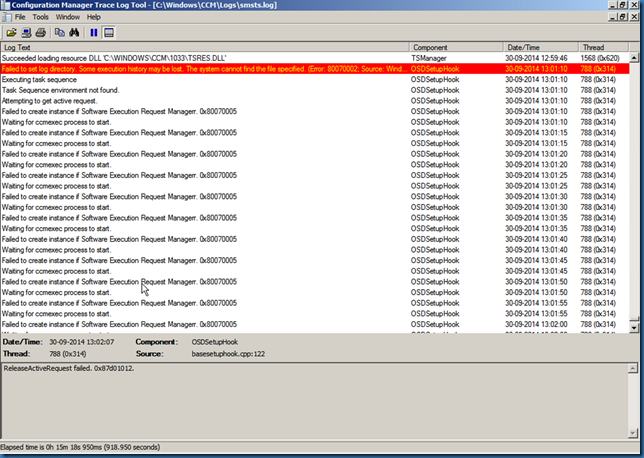Open the Window menu
The width and height of the screenshot is (644, 458).
(67, 17)
